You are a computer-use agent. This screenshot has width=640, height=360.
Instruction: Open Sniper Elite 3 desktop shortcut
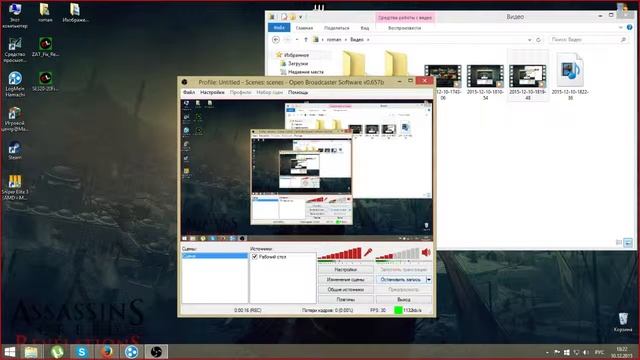point(15,187)
